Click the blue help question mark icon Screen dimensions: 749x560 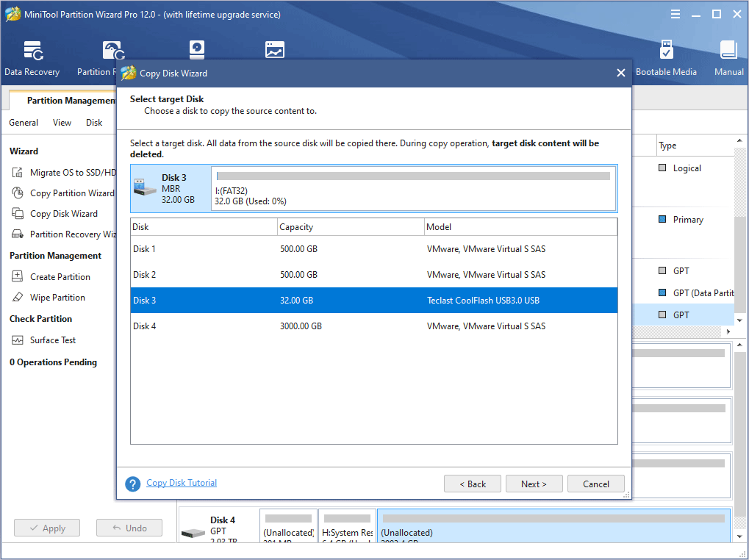coord(133,484)
